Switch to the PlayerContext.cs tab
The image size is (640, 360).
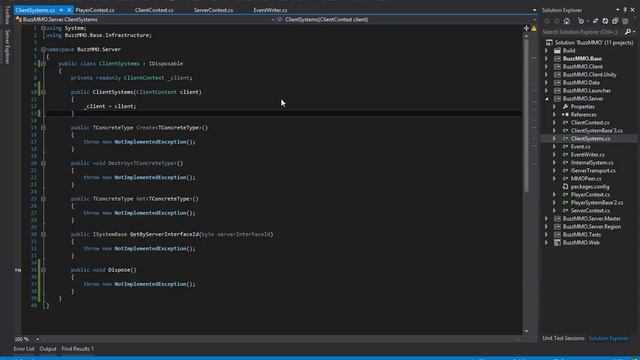(95, 10)
